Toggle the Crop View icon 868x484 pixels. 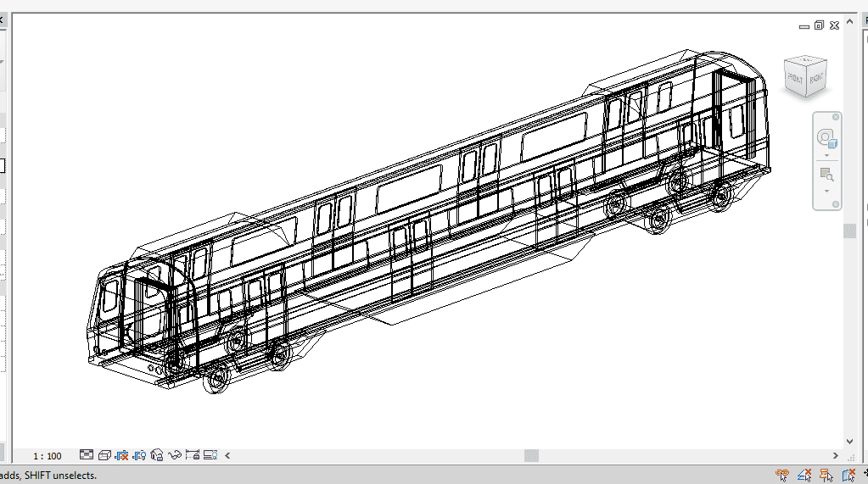pos(121,456)
